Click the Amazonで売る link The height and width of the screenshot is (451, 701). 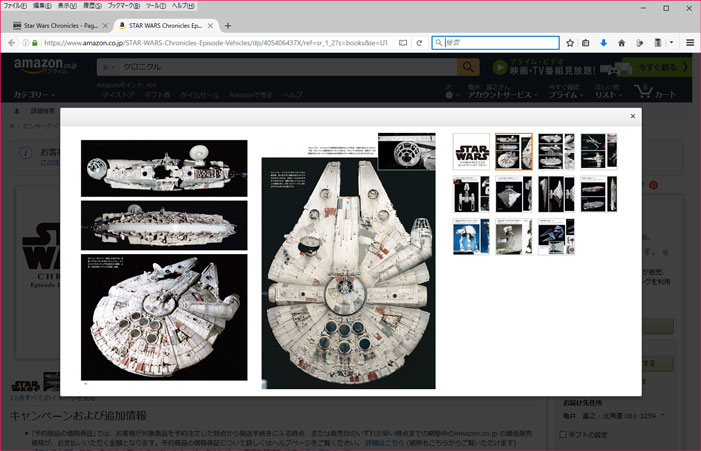[250, 95]
